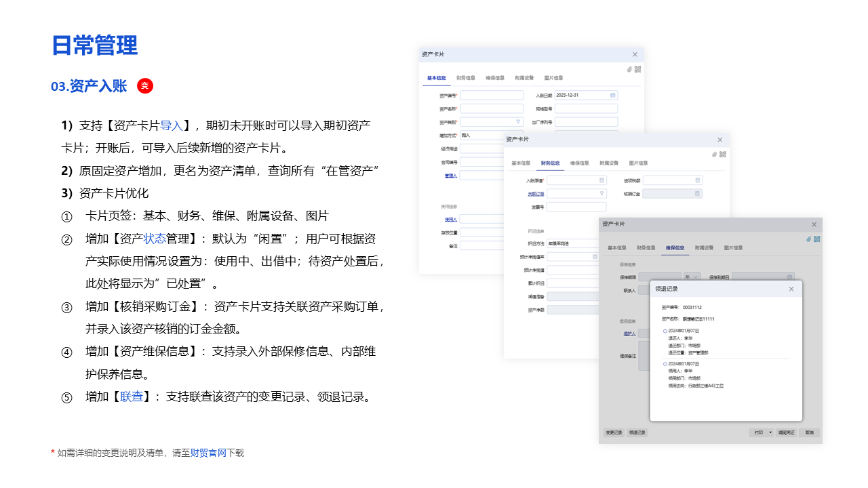Click QR code icon in 维保信息 dialog
Screen dimensions: 868x488
816,239
